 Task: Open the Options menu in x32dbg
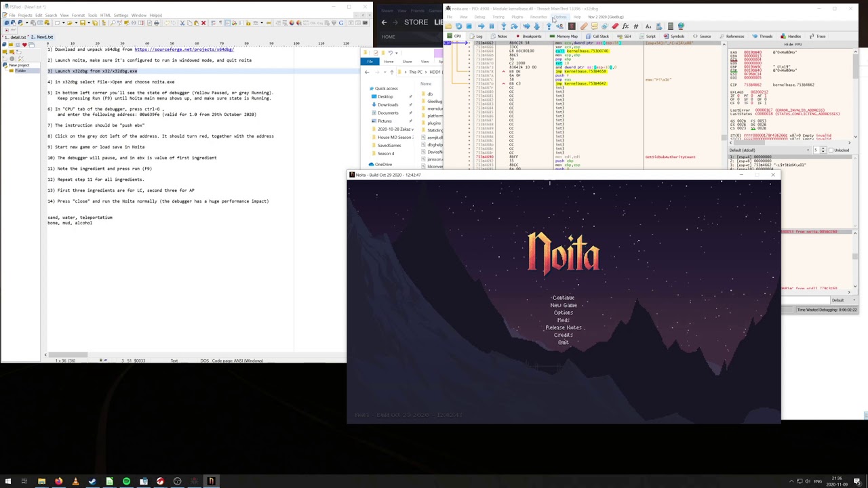pyautogui.click(x=560, y=17)
